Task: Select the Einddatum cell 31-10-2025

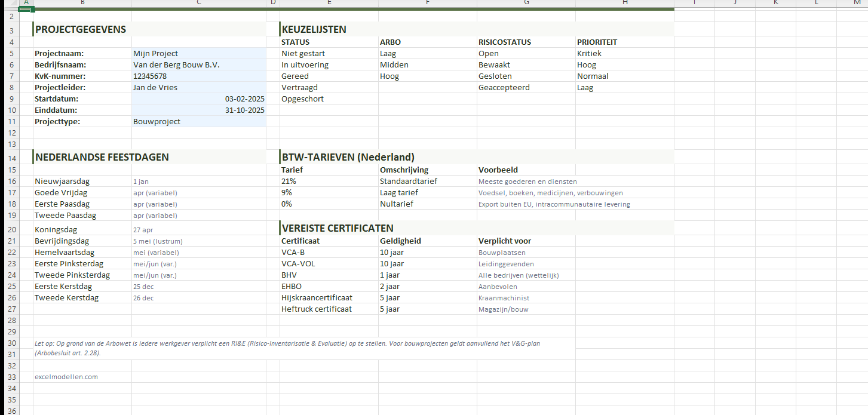Action: [244, 110]
